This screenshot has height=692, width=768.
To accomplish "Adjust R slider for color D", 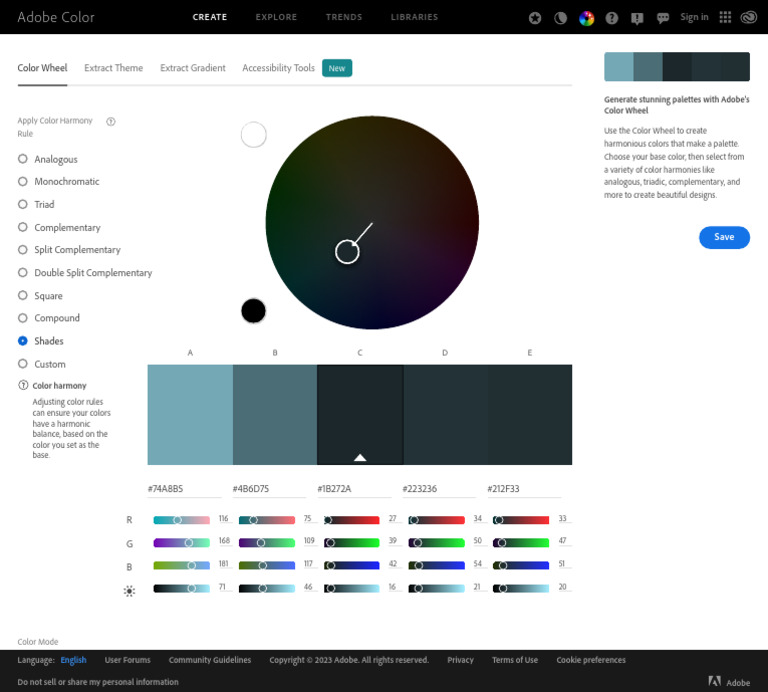I will [x=436, y=520].
